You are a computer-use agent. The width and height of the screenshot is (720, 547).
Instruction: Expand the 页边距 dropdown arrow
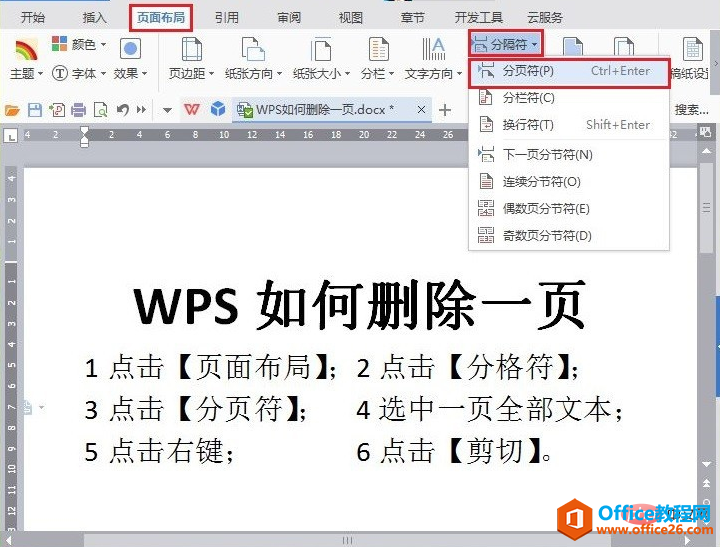pos(211,73)
